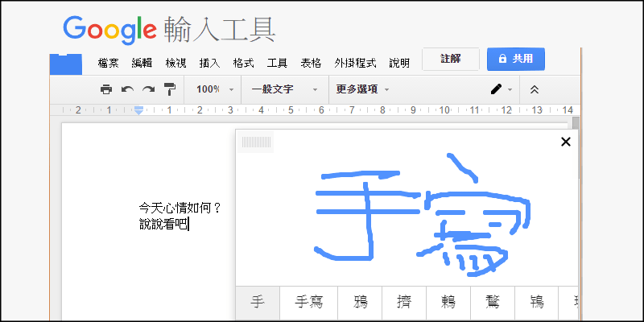This screenshot has width=644, height=322.
Task: Click the blue 共用 share button
Action: (516, 59)
